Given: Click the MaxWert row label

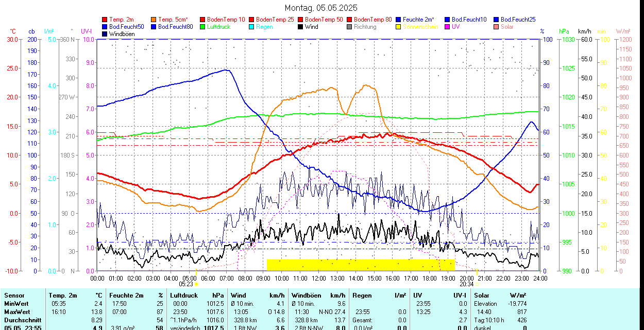Looking at the screenshot, I should (17, 312).
